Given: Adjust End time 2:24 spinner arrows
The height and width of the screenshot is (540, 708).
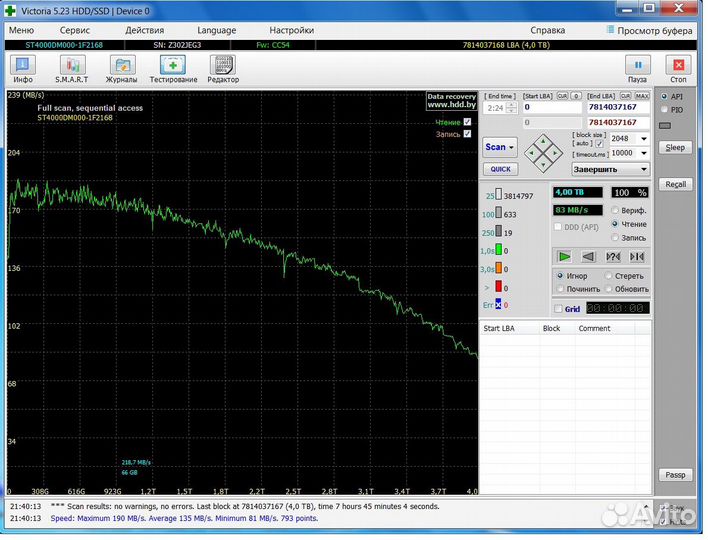Looking at the screenshot, I should [512, 107].
